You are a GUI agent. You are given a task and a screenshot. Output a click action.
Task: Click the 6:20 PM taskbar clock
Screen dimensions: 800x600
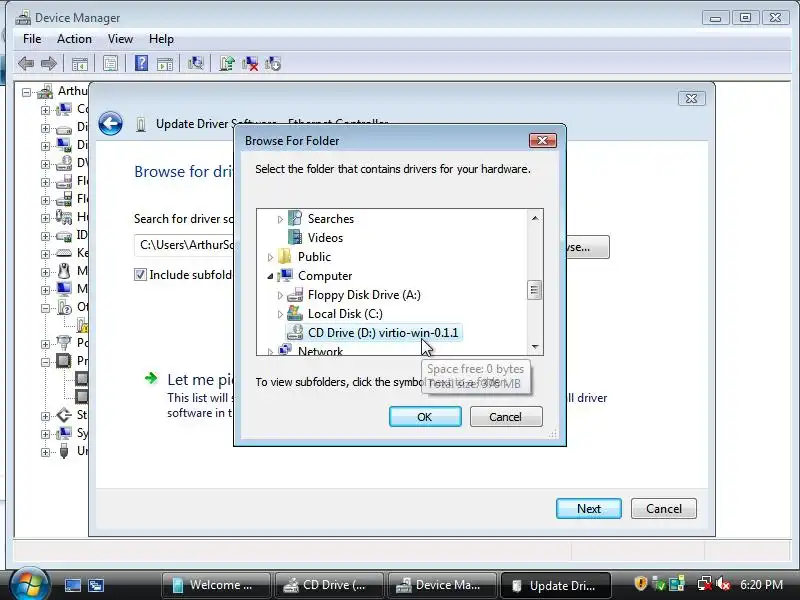coord(761,584)
